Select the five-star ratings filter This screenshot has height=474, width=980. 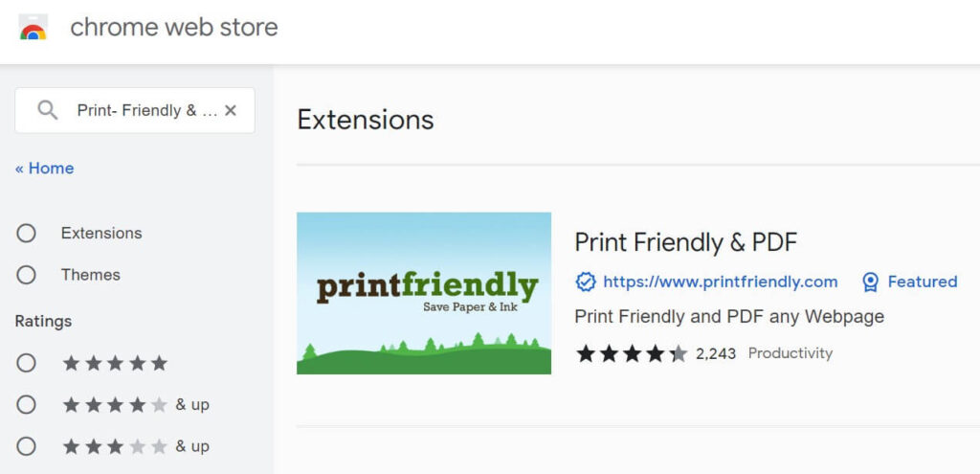point(26,363)
